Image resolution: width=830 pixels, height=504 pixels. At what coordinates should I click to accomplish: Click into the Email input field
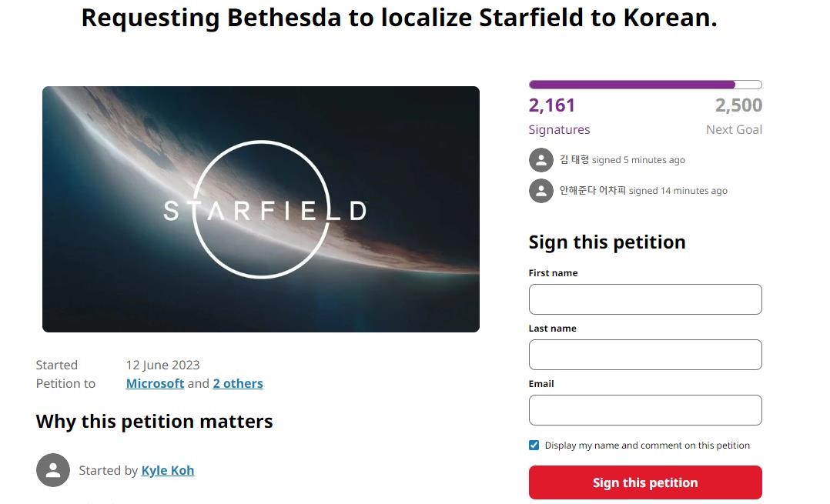[645, 410]
